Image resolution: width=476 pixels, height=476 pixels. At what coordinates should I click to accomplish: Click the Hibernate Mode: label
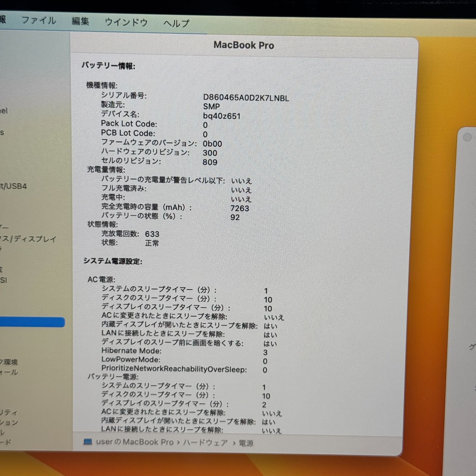(x=131, y=351)
